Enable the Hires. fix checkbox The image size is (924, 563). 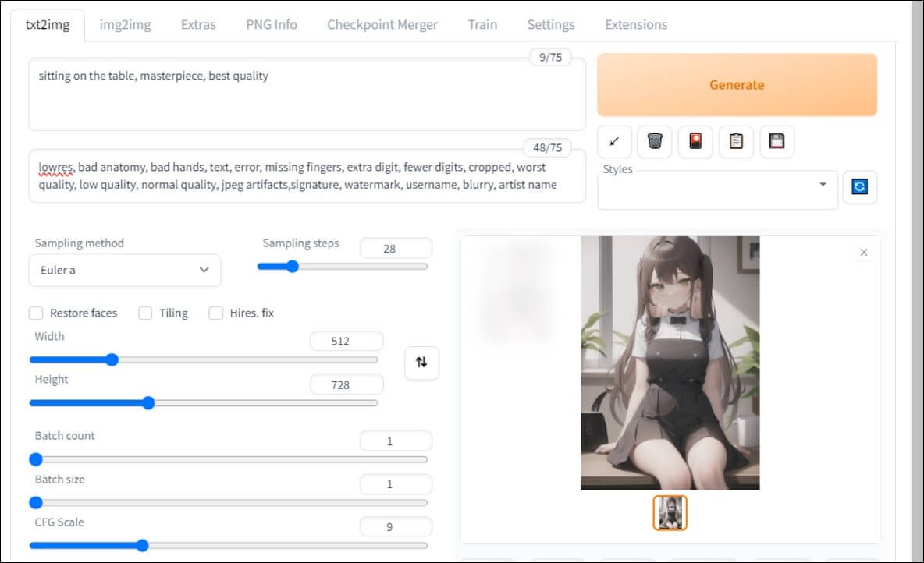point(215,313)
